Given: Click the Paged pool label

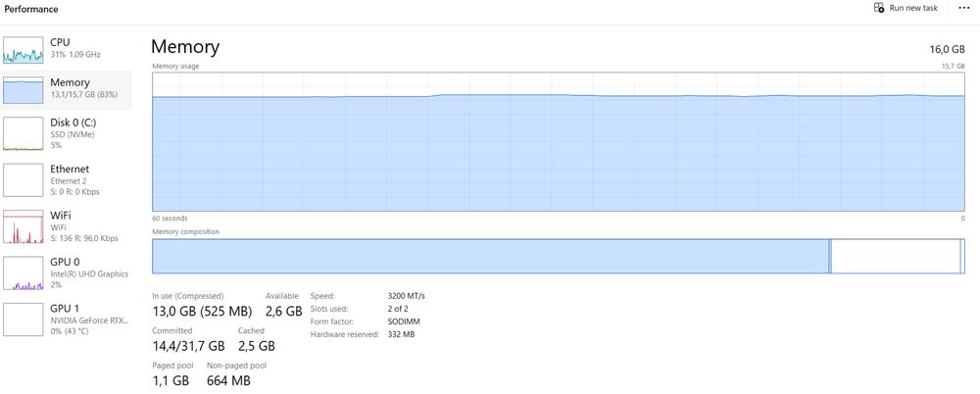Looking at the screenshot, I should pos(172,366).
